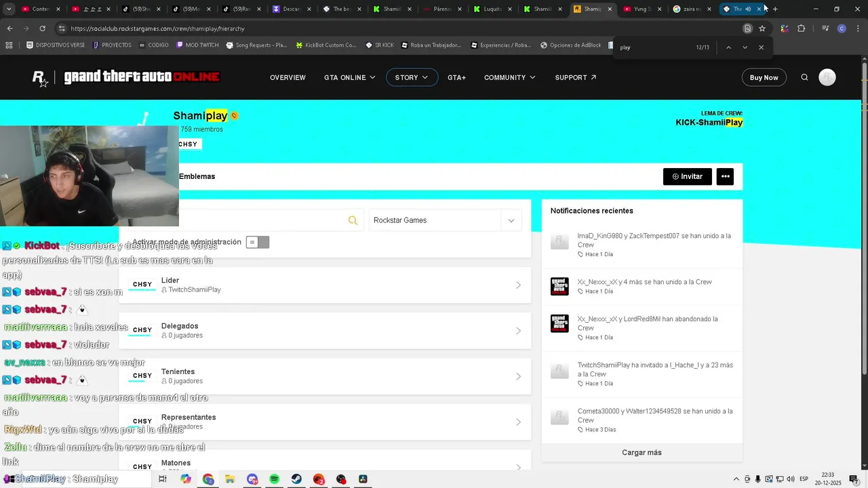The image size is (868, 488).
Task: Open a new browser tab
Action: 775,9
